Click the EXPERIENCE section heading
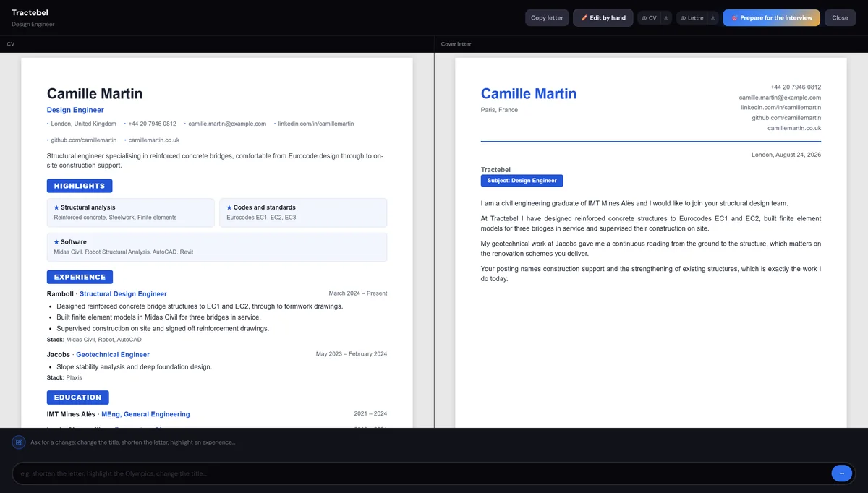 80,277
